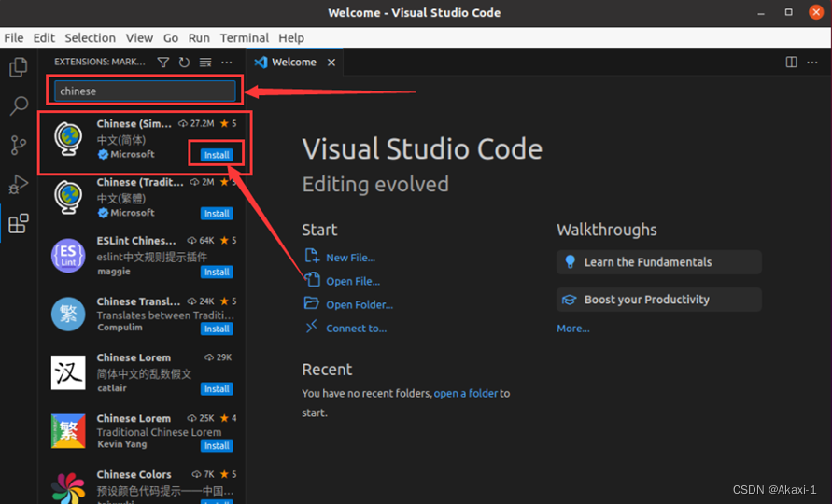The width and height of the screenshot is (832, 504).
Task: Click the New File... link
Action: click(351, 258)
